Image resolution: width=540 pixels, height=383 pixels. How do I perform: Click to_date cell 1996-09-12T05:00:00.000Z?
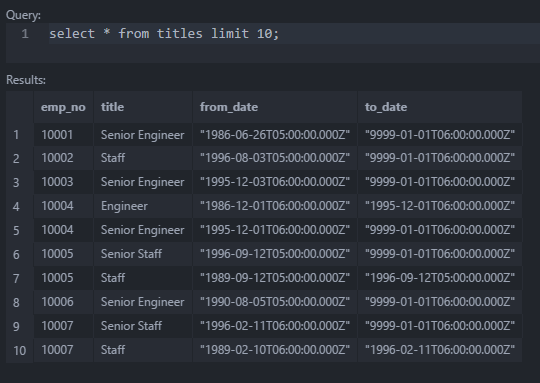click(x=440, y=278)
